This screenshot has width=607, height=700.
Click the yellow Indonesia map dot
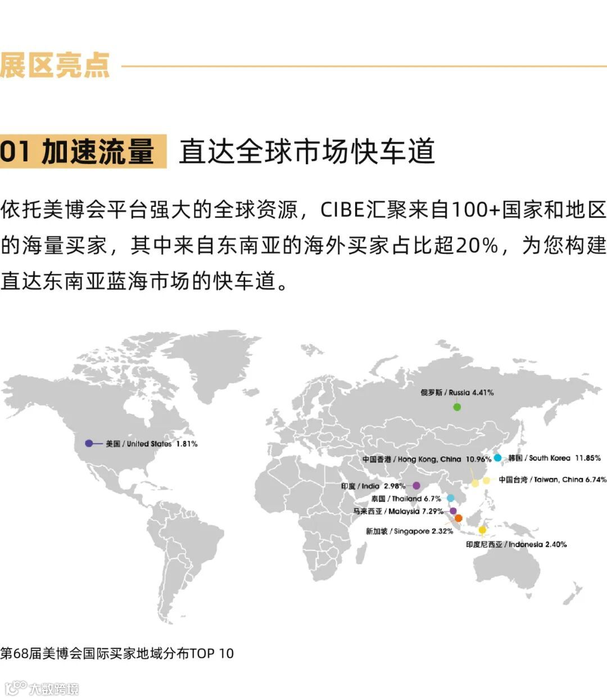click(482, 530)
